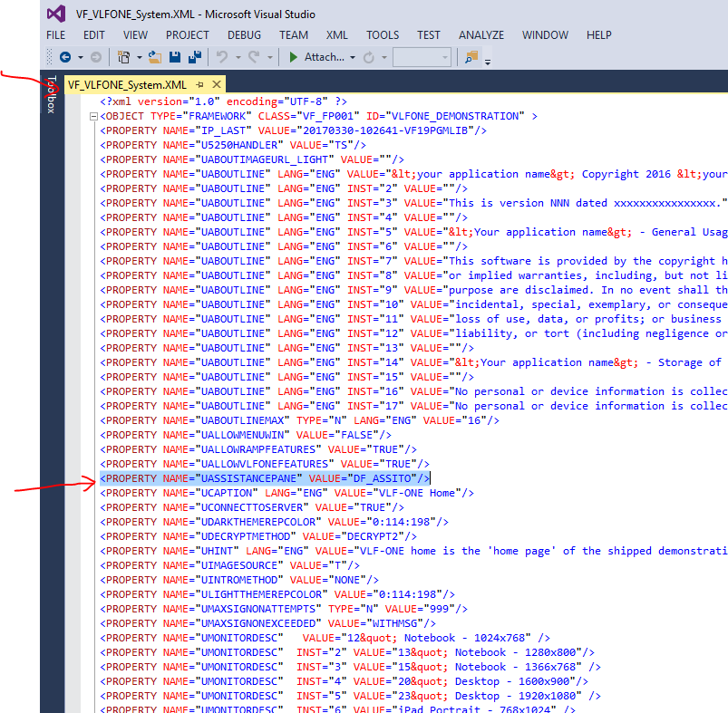Screen dimensions: 728x713
Task: Click the UIMAGESOURCE property line
Action: (x=229, y=565)
